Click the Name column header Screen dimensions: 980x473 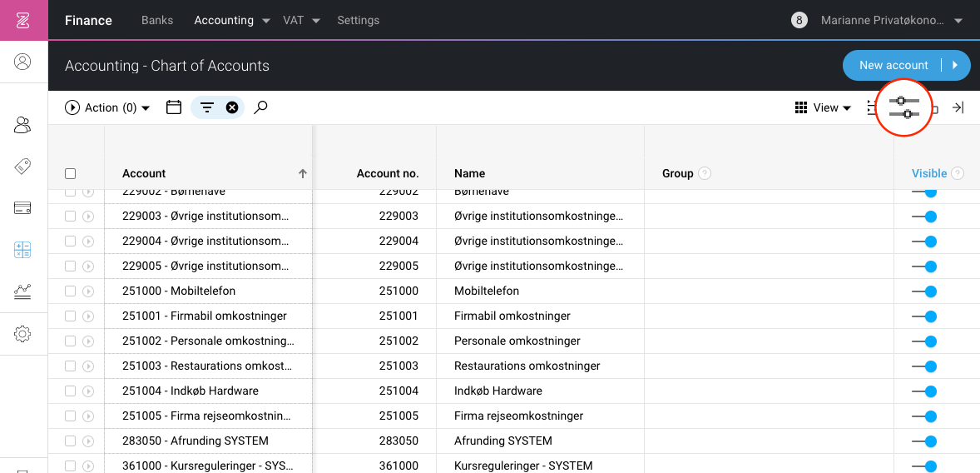click(469, 173)
